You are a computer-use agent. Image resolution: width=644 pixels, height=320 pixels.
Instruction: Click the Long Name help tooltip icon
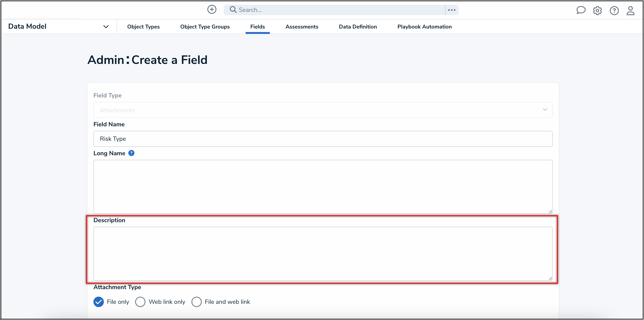pyautogui.click(x=131, y=153)
